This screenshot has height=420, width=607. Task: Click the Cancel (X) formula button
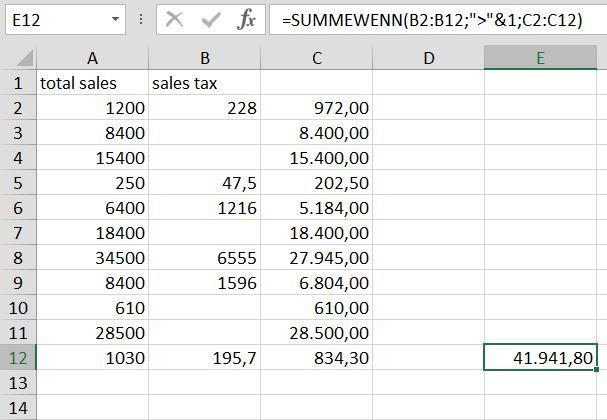tap(174, 19)
